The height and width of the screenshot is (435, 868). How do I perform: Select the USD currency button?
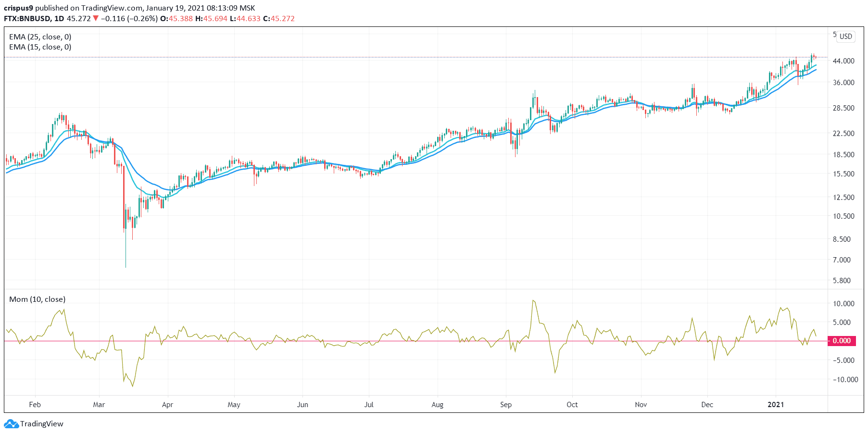(846, 37)
